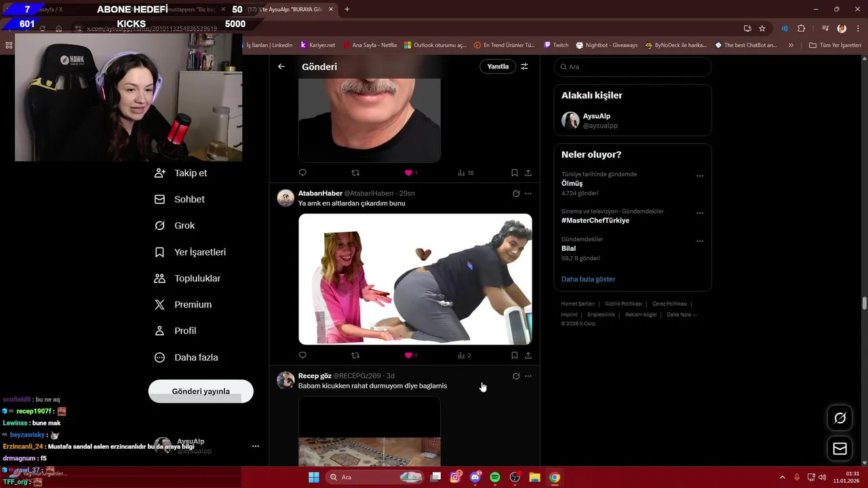Open the Gizlilik Politikası footer link
The height and width of the screenshot is (488, 868).
pyautogui.click(x=623, y=304)
